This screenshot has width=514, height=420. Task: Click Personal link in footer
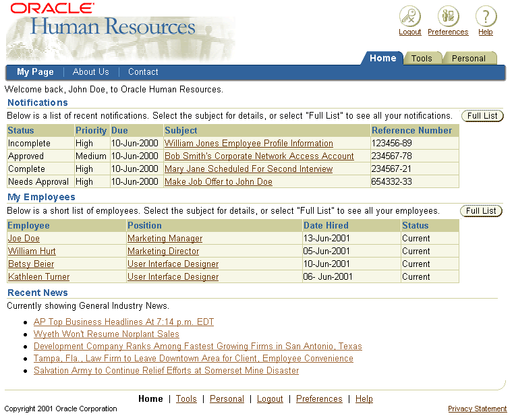(227, 399)
